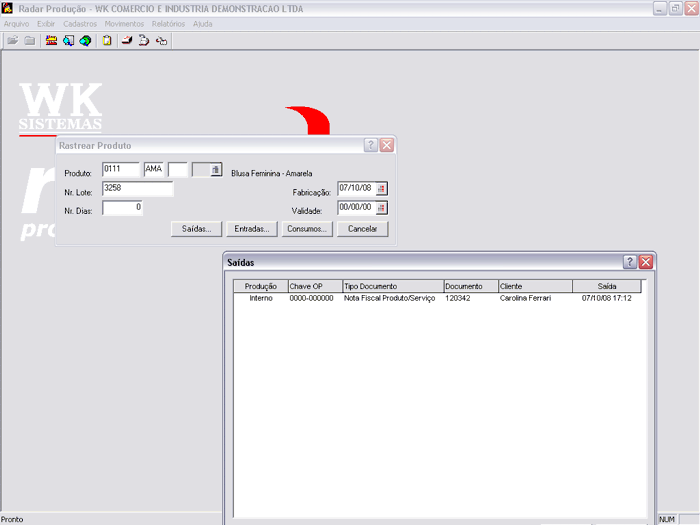
Task: Open the Fabricação date calendar picker
Action: [x=381, y=188]
